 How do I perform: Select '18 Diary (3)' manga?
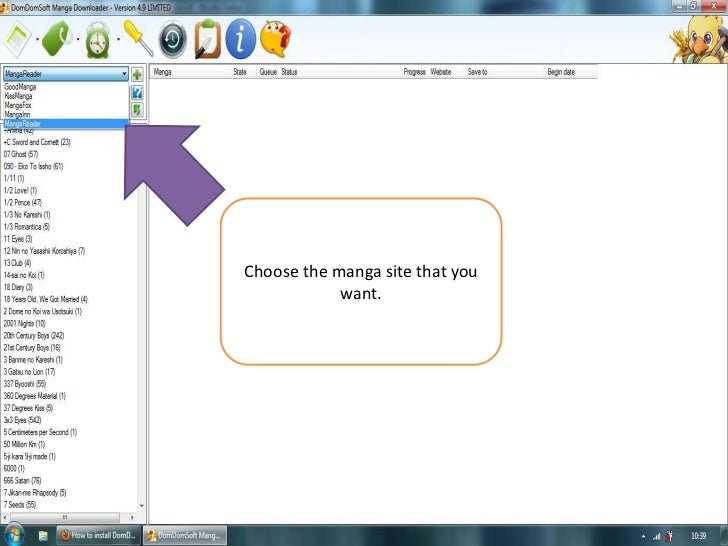click(x=18, y=287)
